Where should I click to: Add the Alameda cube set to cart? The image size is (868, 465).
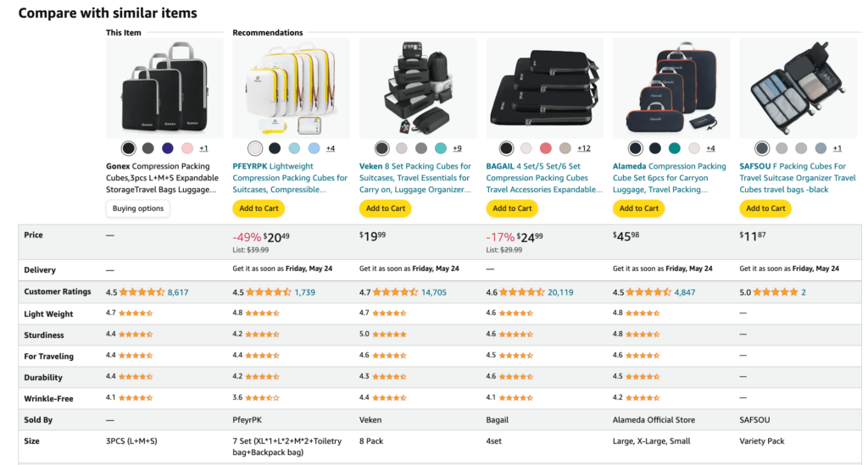[x=639, y=208]
